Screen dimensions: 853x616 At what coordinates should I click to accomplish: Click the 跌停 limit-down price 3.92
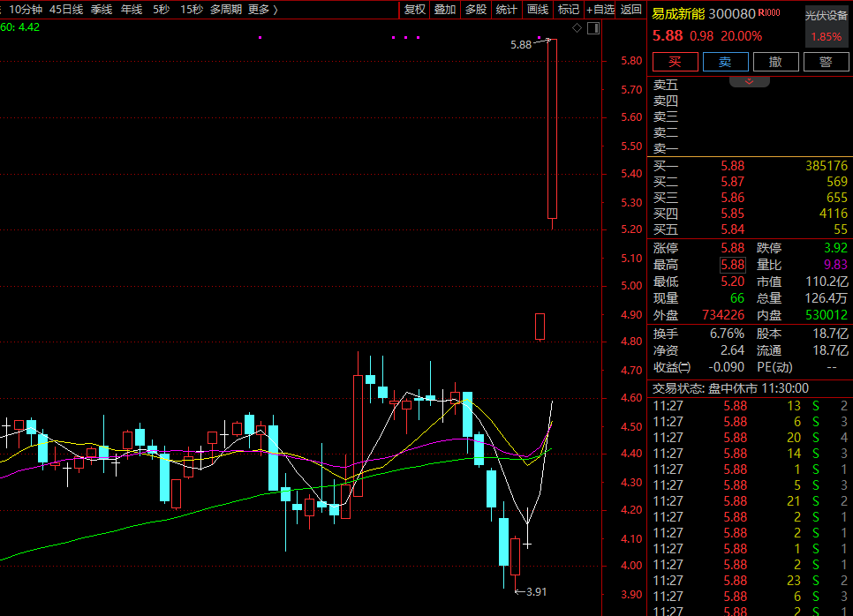[x=835, y=248]
